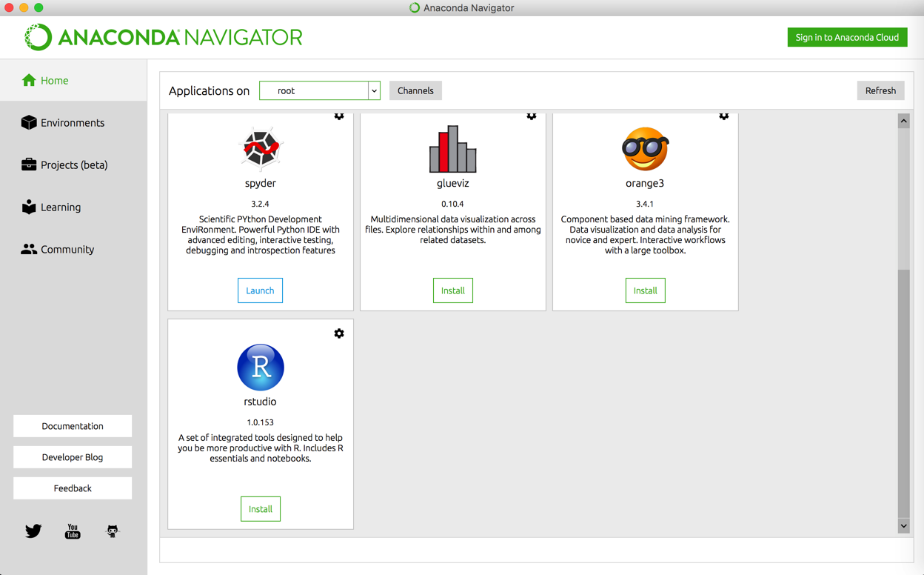This screenshot has width=924, height=575.
Task: Open the gear options for orange3
Action: tap(724, 116)
